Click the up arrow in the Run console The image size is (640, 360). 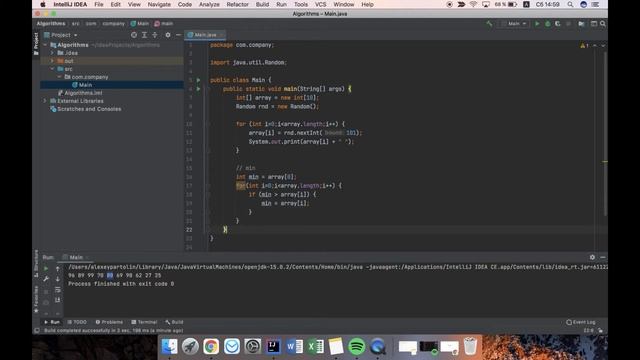58,269
